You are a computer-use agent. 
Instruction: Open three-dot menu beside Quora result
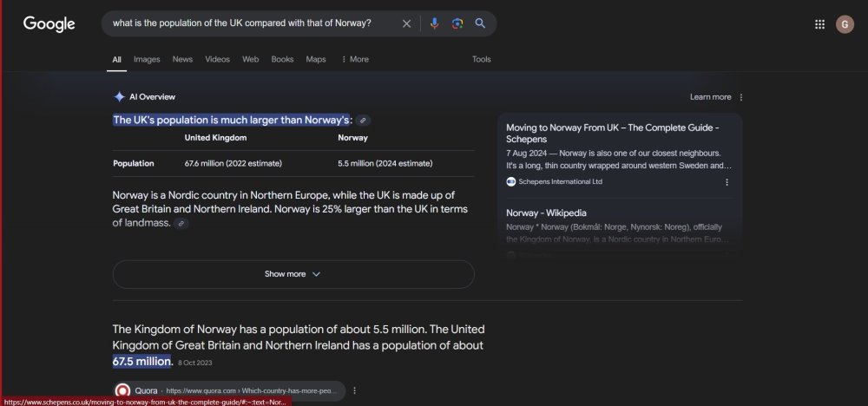355,390
